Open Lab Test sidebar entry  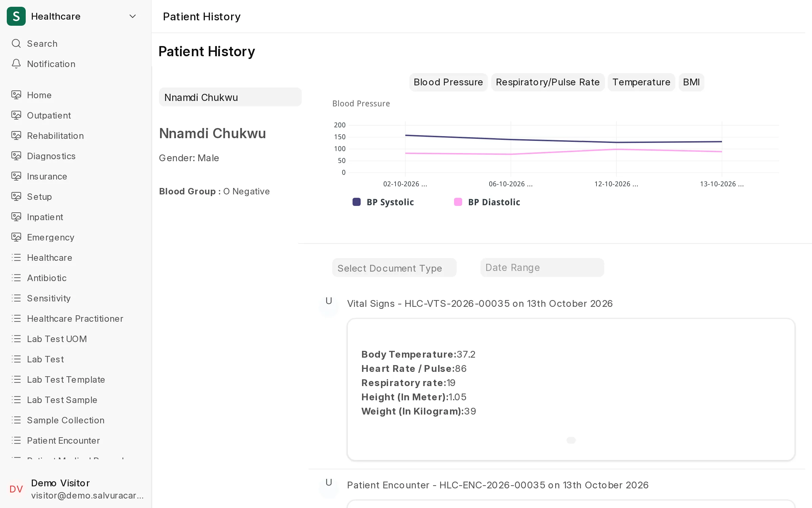tap(45, 359)
